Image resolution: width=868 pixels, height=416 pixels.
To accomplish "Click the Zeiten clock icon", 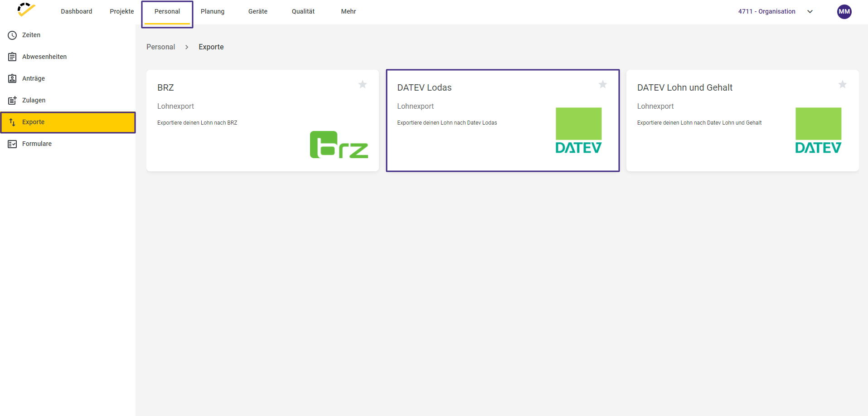I will coord(12,35).
